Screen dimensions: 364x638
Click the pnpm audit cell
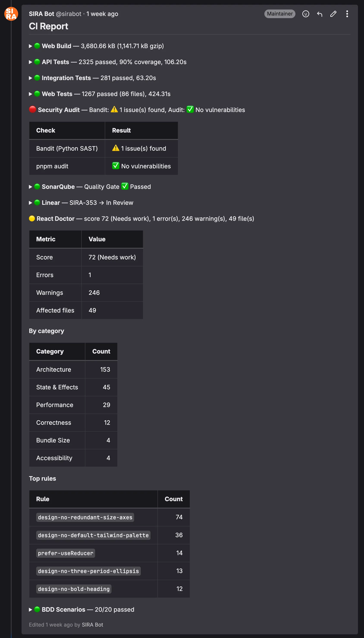click(67, 166)
